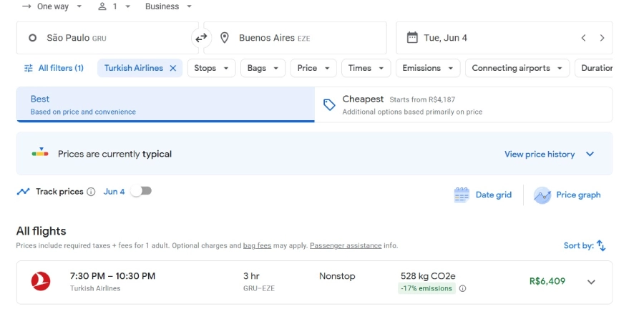Click the São Paulo origin field
Screen dimensions: 644x309
[x=107, y=38]
